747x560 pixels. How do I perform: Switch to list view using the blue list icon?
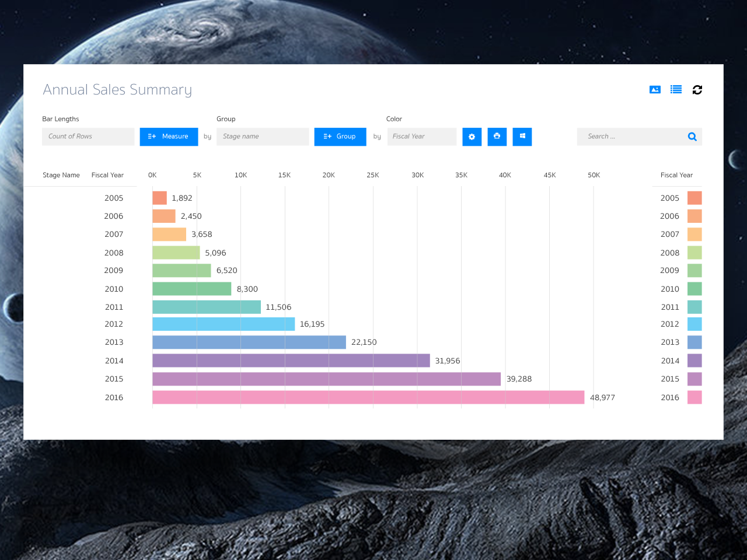[x=676, y=89]
